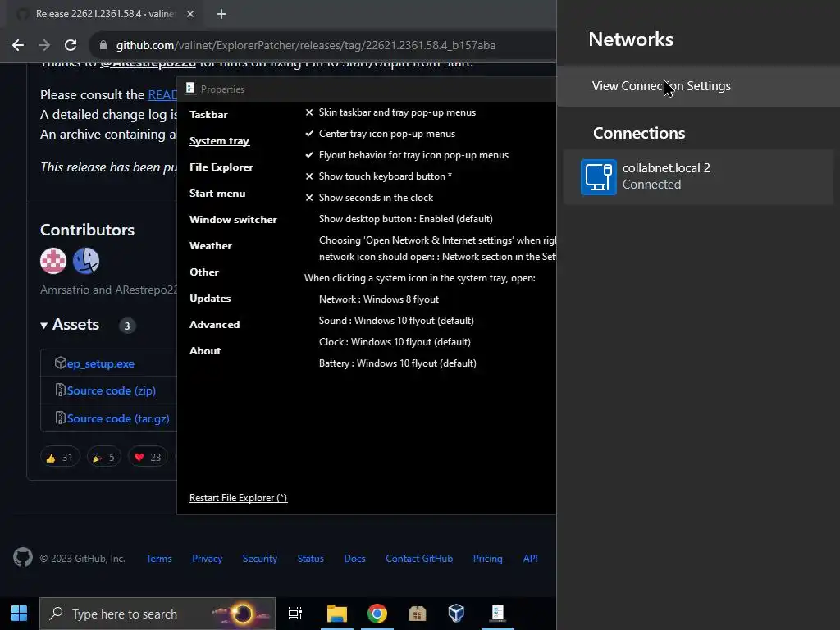Select the Weather section
The height and width of the screenshot is (630, 840).
tap(211, 246)
